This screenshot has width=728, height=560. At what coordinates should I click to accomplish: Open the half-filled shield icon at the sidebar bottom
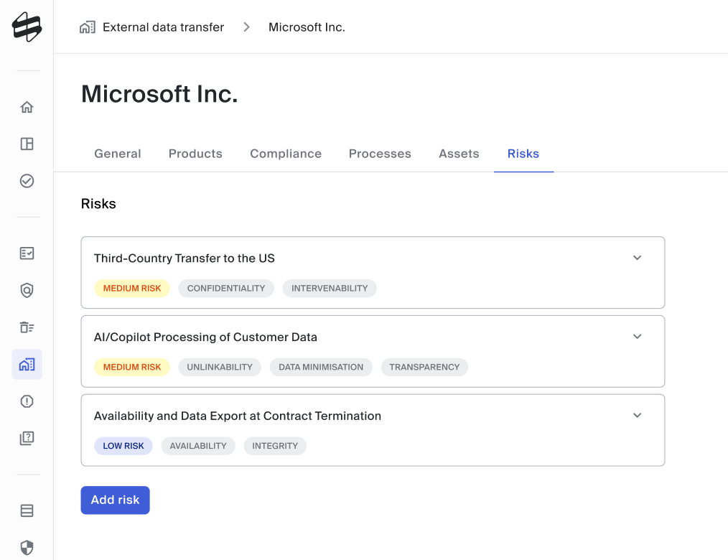(x=27, y=548)
